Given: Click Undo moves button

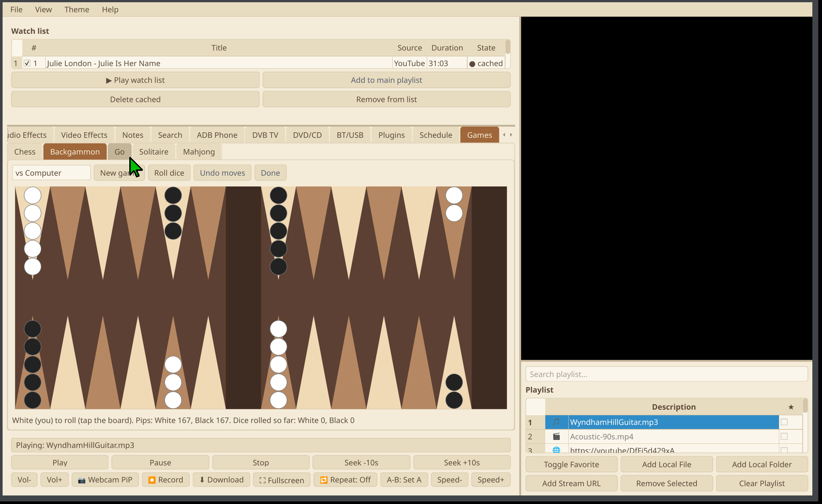Looking at the screenshot, I should pyautogui.click(x=222, y=173).
